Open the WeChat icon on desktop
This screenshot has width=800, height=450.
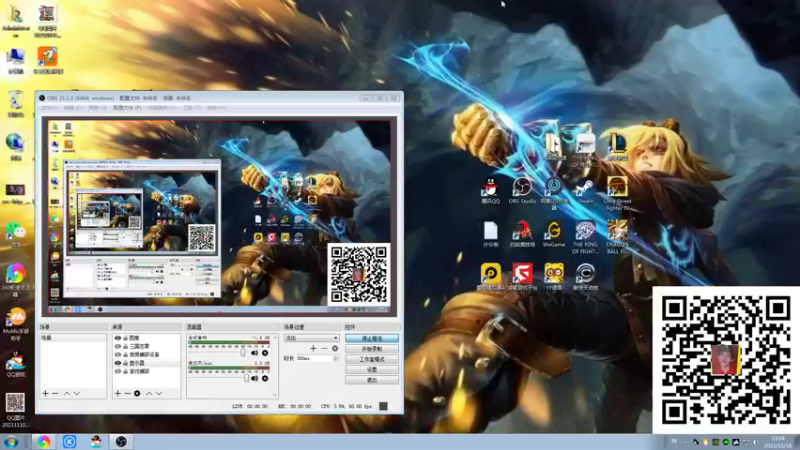(x=16, y=234)
